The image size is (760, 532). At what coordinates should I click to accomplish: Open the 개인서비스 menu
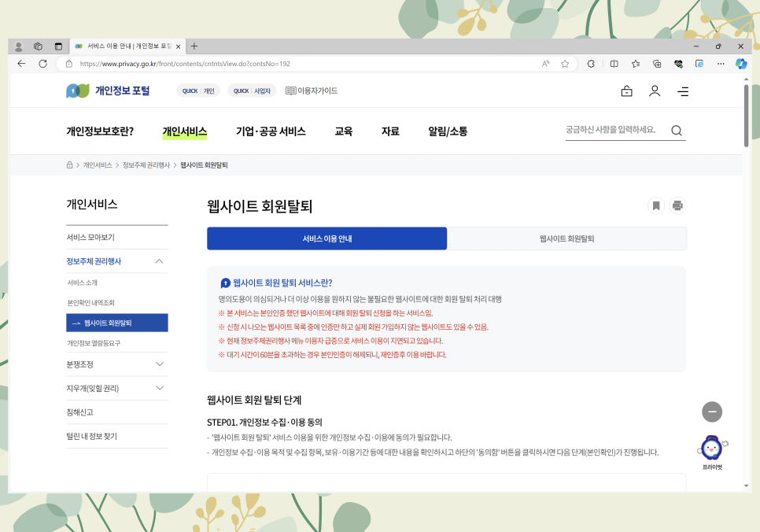point(185,131)
